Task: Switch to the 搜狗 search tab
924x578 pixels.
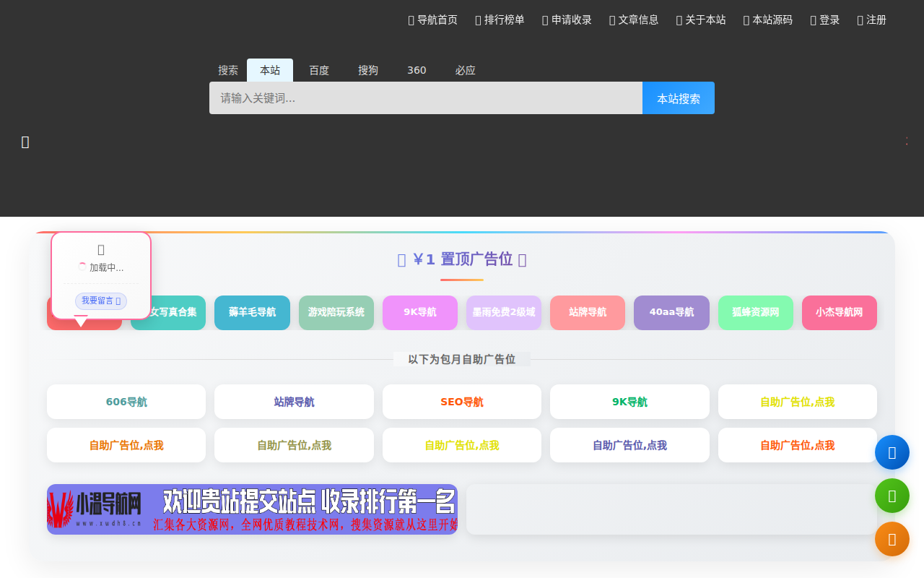Action: tap(367, 70)
